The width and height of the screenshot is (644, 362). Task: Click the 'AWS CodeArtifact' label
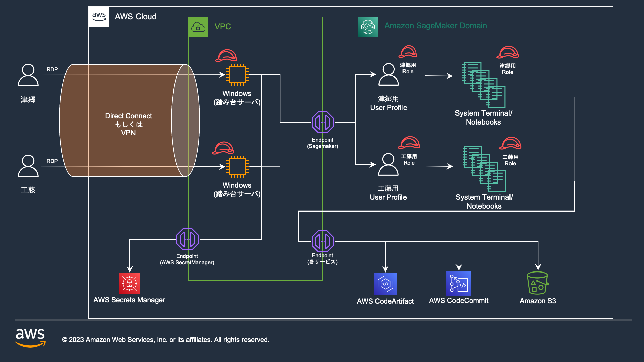click(x=385, y=301)
